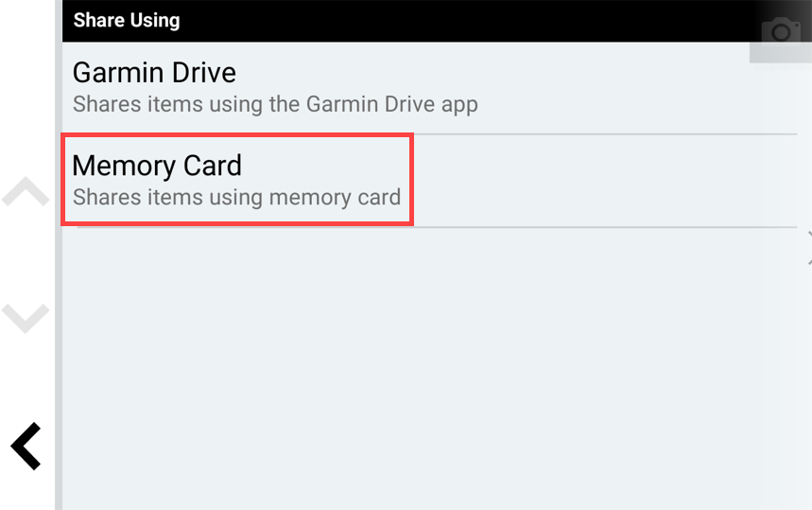Click the partial chevron at right edge
This screenshot has width=812, height=510.
[x=809, y=248]
